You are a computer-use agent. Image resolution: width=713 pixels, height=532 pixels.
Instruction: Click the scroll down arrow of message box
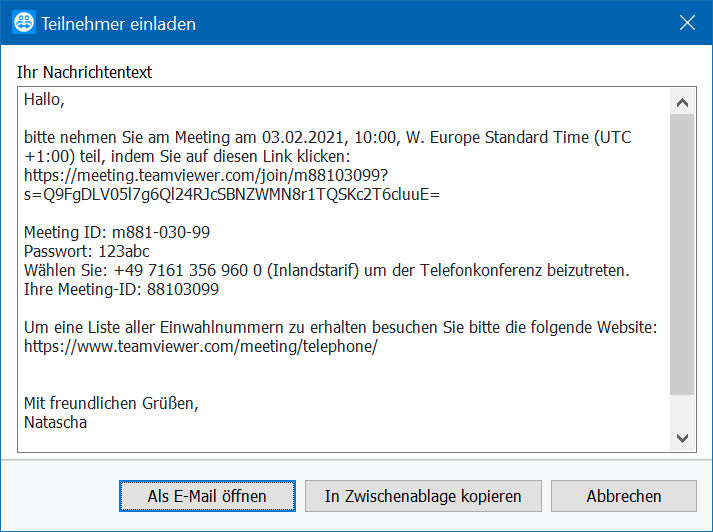click(682, 438)
